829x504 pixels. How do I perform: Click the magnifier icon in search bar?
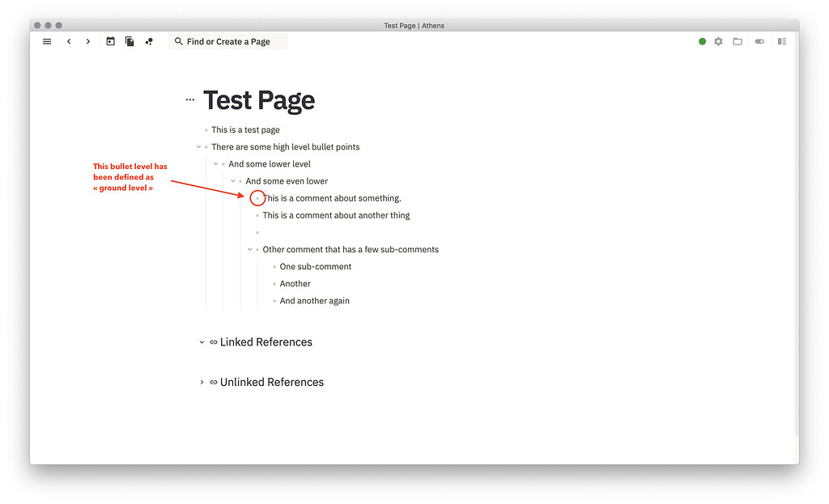[x=179, y=40]
